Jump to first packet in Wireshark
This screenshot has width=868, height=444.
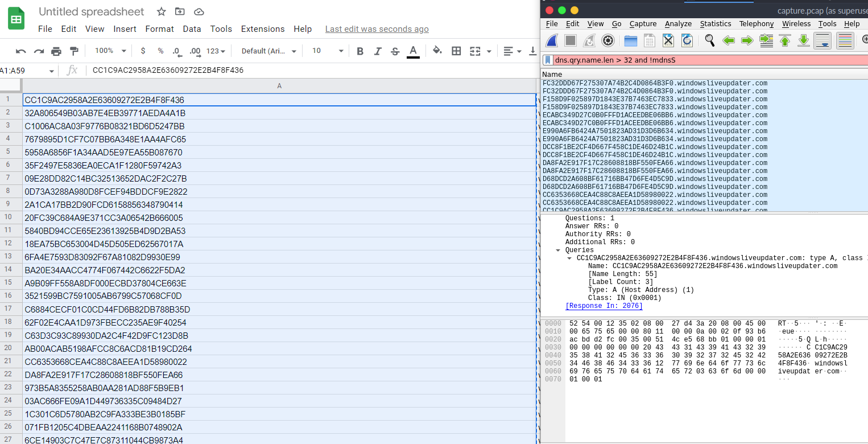pos(785,40)
